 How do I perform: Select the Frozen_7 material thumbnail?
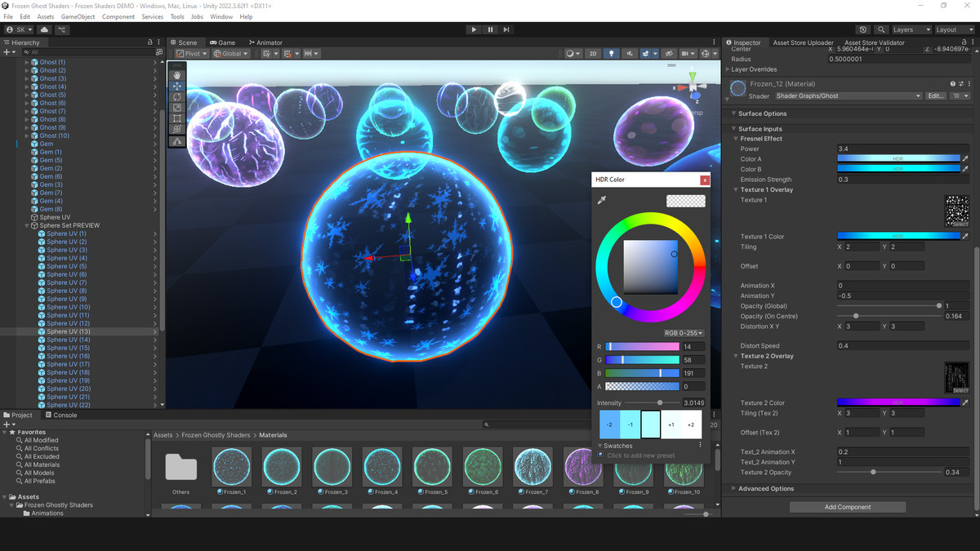point(536,468)
